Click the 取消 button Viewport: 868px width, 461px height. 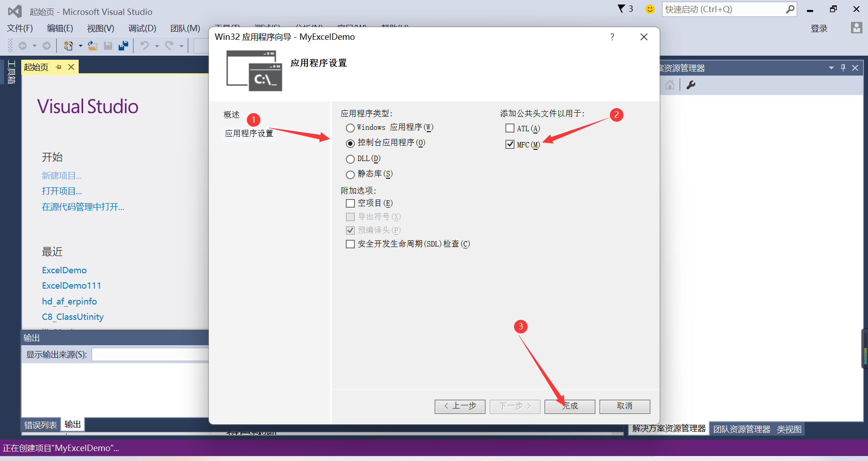pyautogui.click(x=625, y=406)
